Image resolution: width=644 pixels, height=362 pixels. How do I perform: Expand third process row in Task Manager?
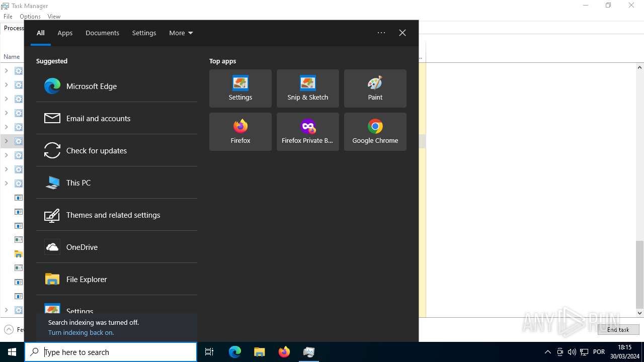[x=6, y=99]
